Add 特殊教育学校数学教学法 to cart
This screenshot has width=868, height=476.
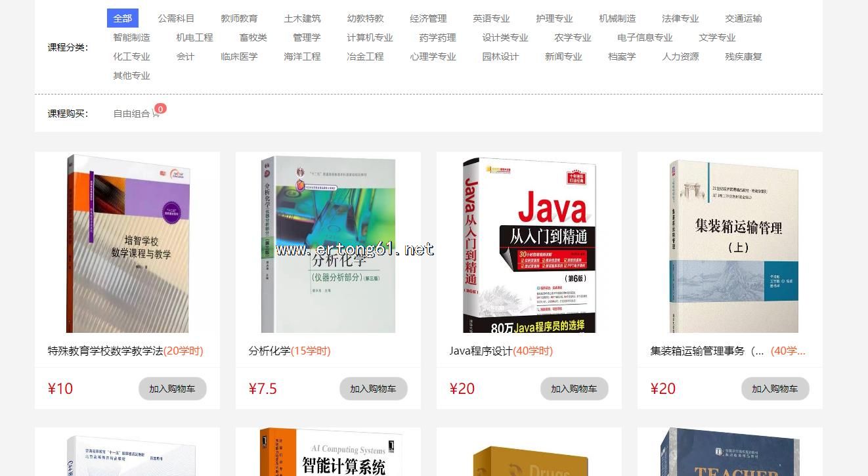pyautogui.click(x=172, y=389)
